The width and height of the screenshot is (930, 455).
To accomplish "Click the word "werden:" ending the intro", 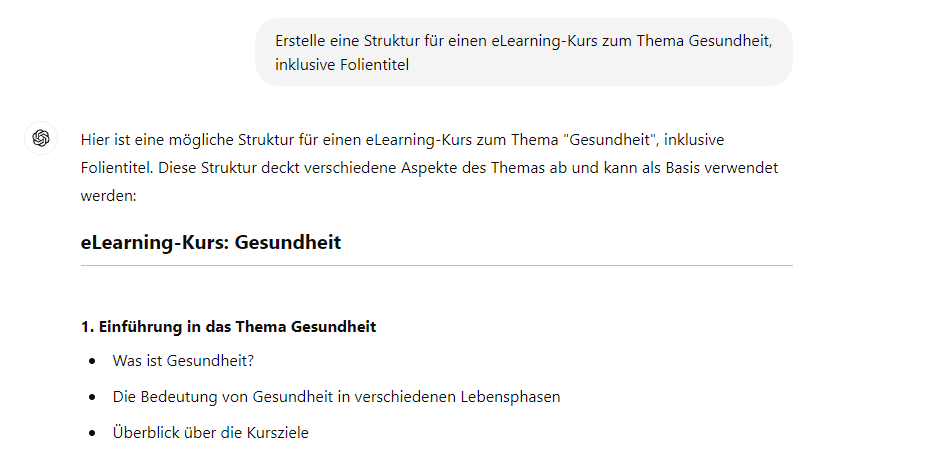I will click(108, 196).
